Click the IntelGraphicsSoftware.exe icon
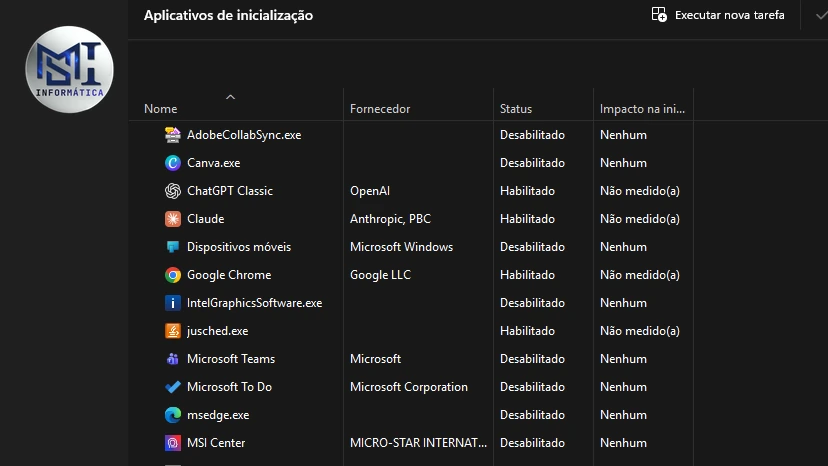Image resolution: width=828 pixels, height=466 pixels. click(x=173, y=303)
